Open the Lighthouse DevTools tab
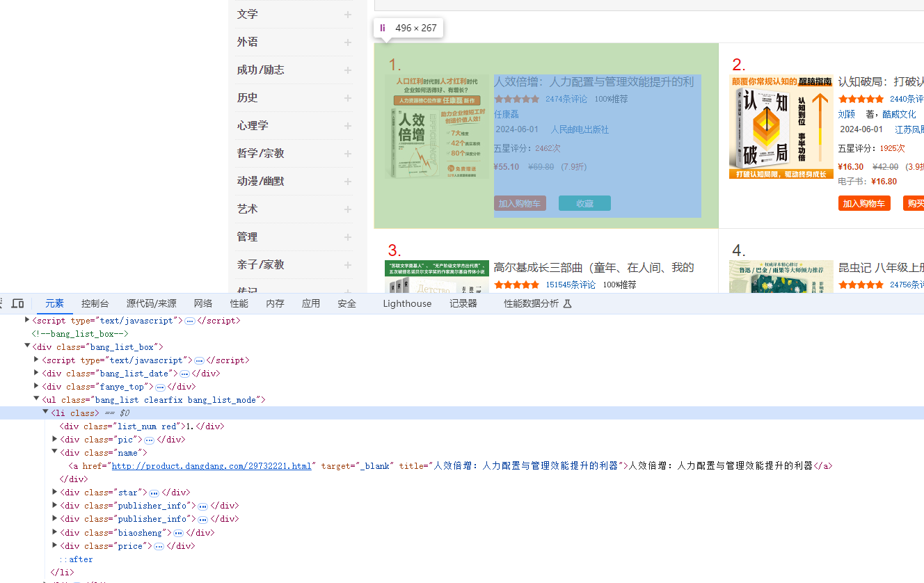The width and height of the screenshot is (924, 583). (x=407, y=303)
